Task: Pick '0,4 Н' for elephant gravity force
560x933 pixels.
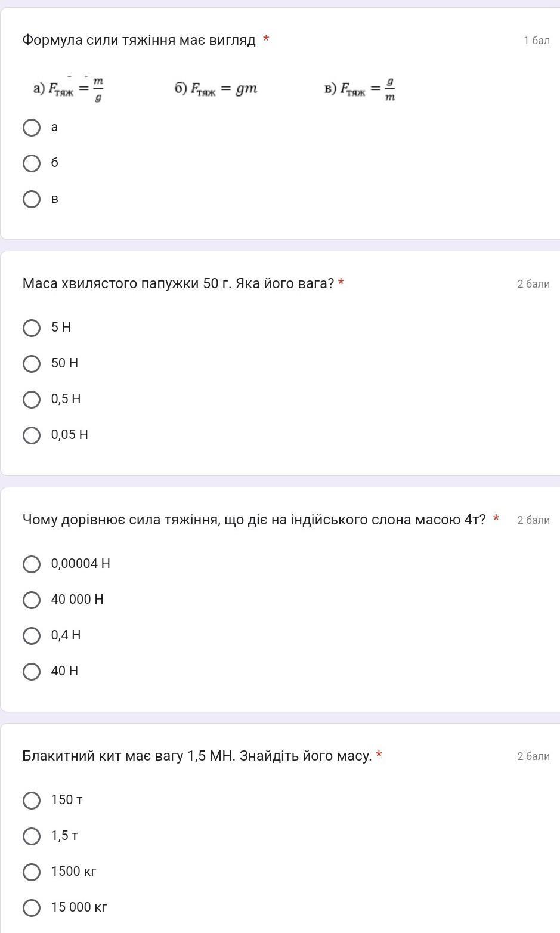Action: pyautogui.click(x=32, y=636)
